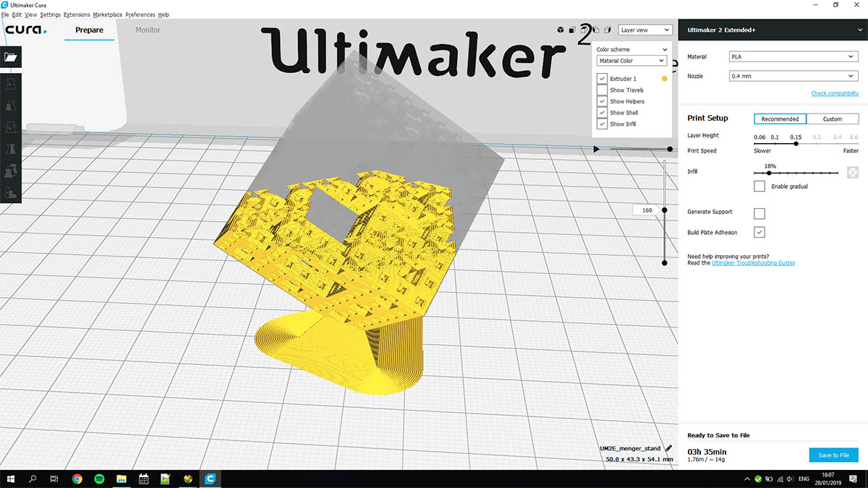Select the Recommended print setup button
Screen dimensions: 868x488
pos(780,119)
